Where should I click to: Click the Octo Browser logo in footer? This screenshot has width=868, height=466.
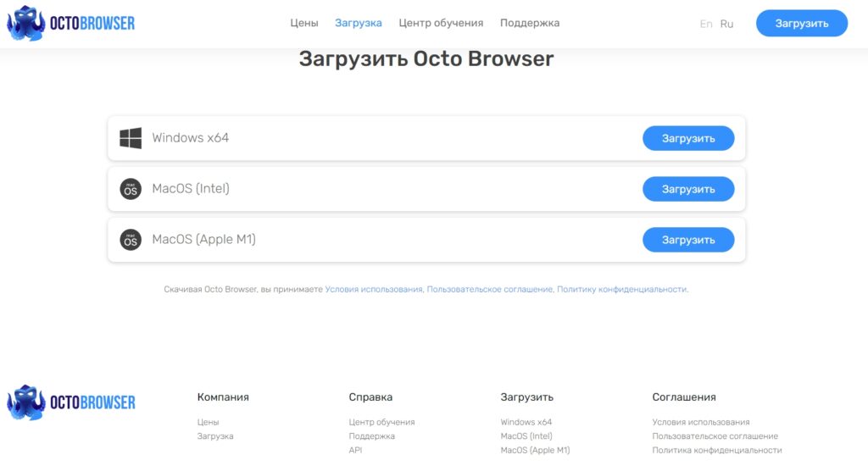(x=71, y=402)
